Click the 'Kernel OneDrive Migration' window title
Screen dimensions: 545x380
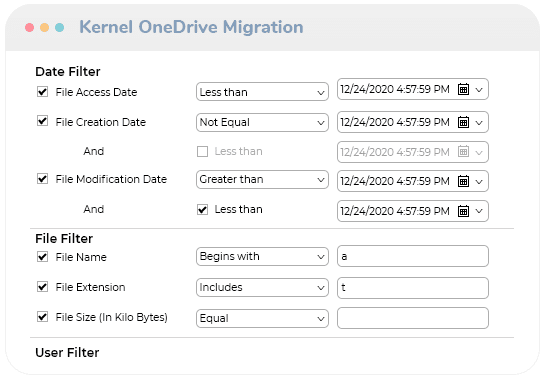click(x=191, y=27)
